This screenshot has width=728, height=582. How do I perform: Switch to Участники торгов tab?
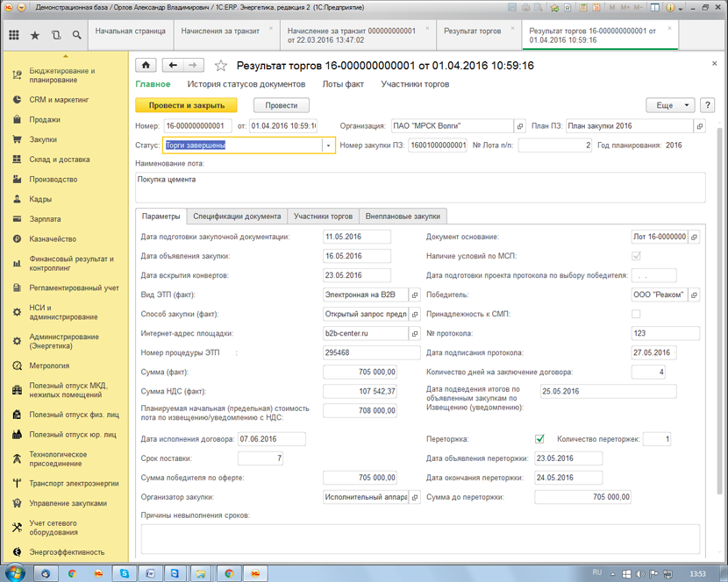pos(323,216)
